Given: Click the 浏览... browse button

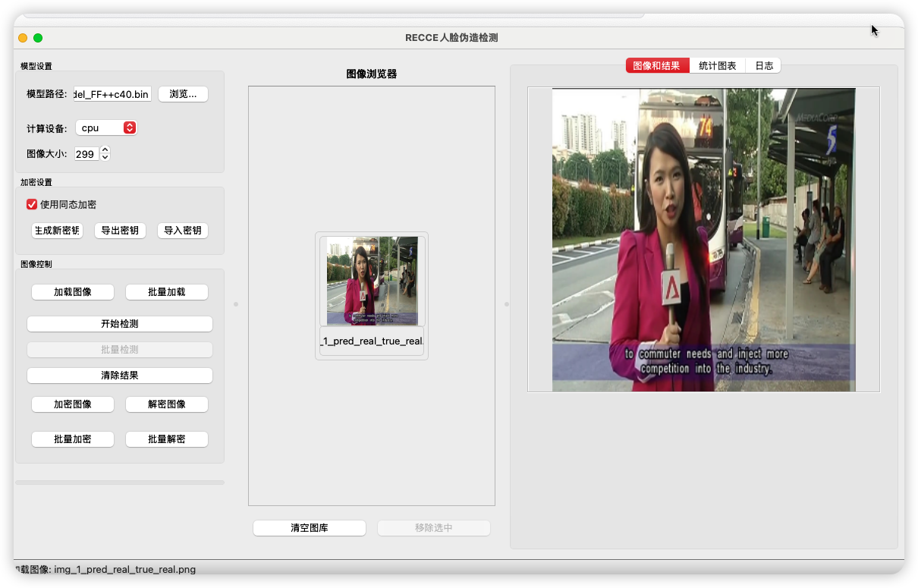Looking at the screenshot, I should point(183,94).
